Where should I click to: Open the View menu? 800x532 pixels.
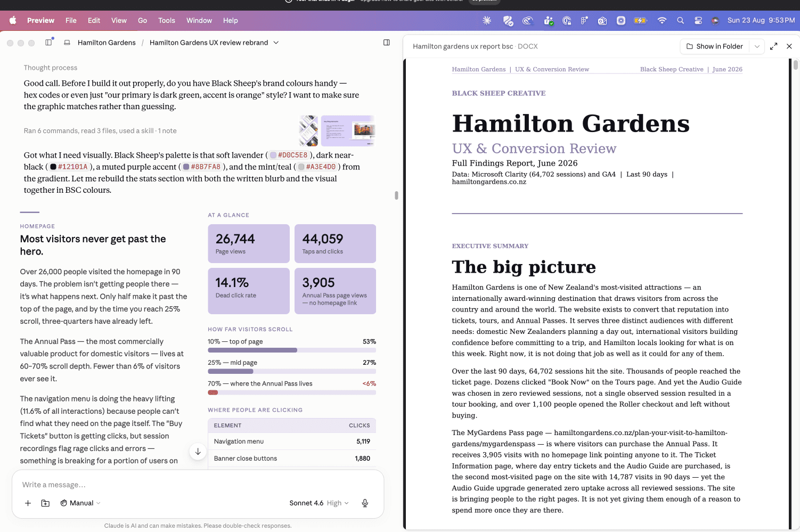click(x=119, y=20)
